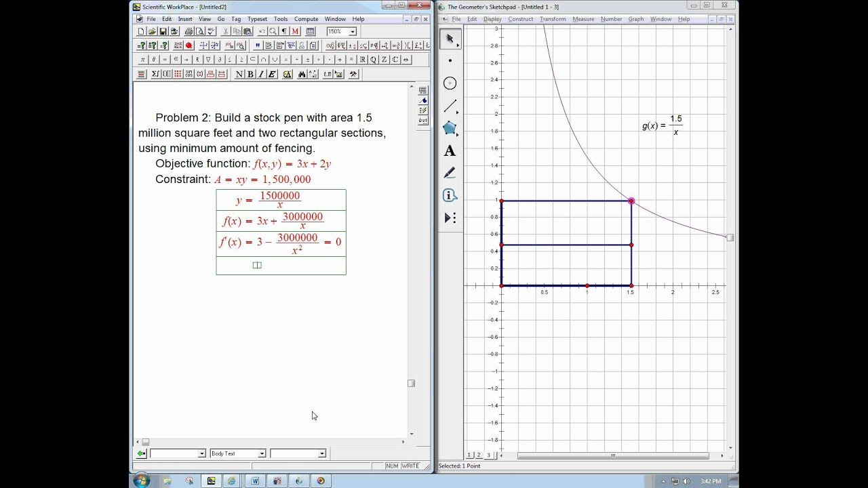868x488 pixels.
Task: Open the 150% zoom factor dropdown
Action: point(352,32)
